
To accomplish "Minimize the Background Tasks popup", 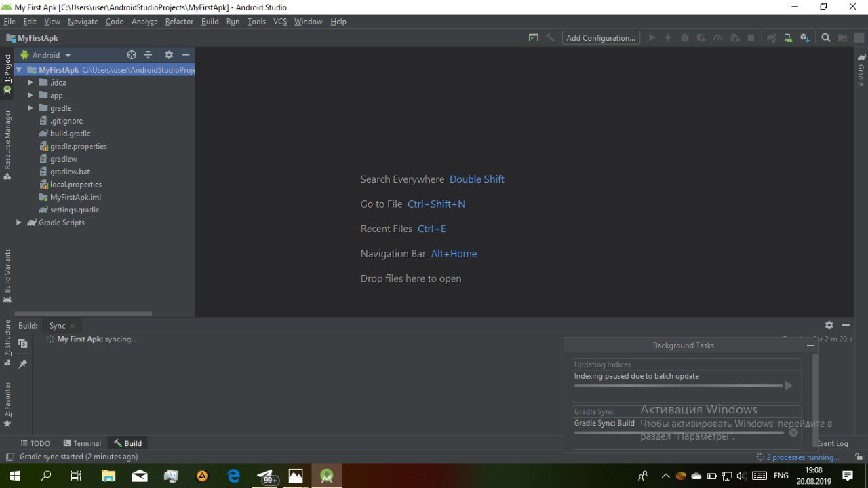I will point(810,345).
